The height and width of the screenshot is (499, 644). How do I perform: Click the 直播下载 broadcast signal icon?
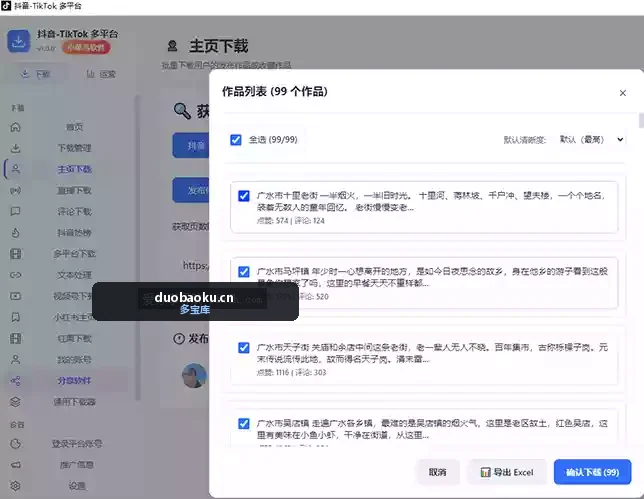(16, 191)
